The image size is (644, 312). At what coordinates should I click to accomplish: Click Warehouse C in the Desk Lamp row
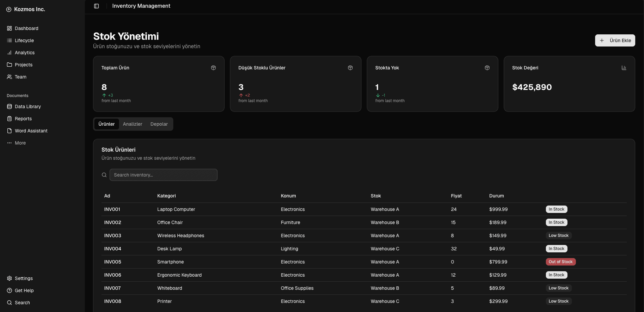point(385,249)
